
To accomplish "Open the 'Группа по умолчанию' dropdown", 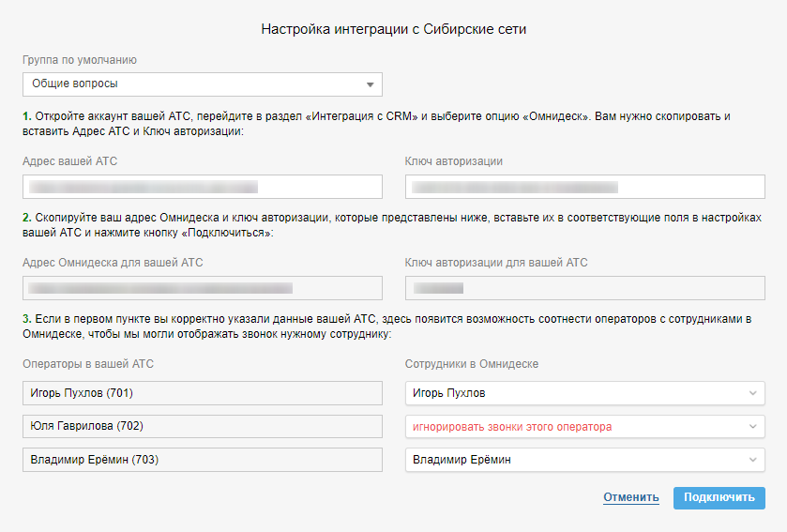I will 203,84.
